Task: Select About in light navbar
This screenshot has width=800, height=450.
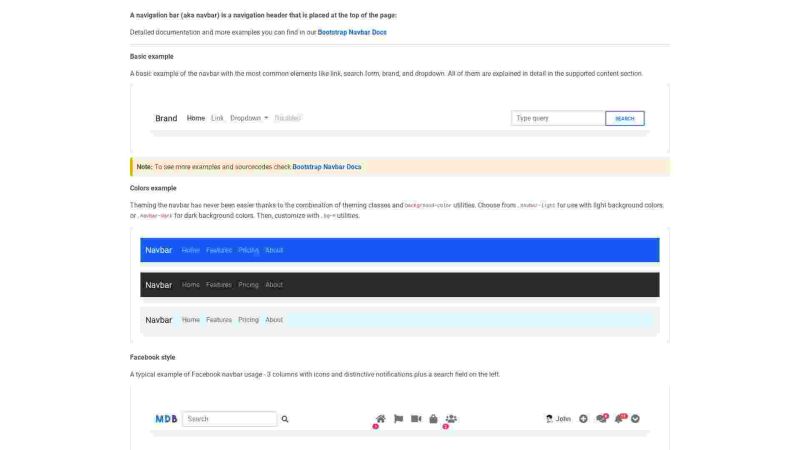Action: pos(274,320)
